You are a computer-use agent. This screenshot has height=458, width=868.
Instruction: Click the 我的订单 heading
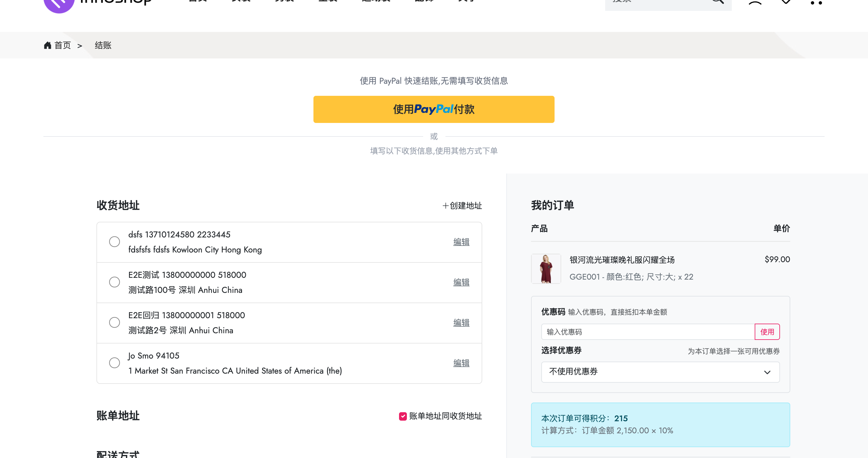click(x=553, y=205)
